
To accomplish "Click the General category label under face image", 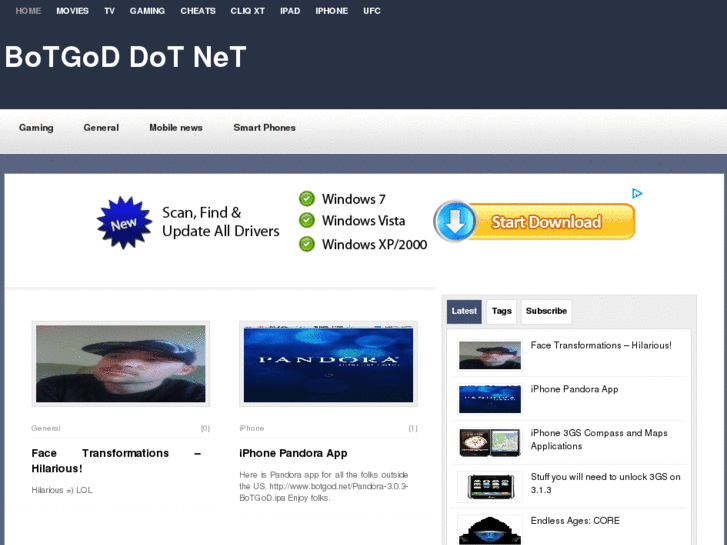I will pos(46,428).
